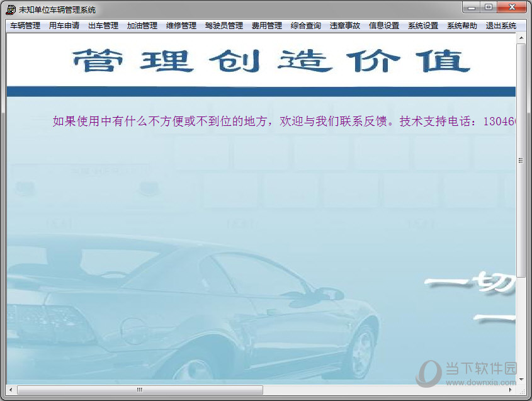The height and width of the screenshot is (401, 532).
Task: Click the purple 技术支持电话 feedback text
Action: [x=285, y=121]
